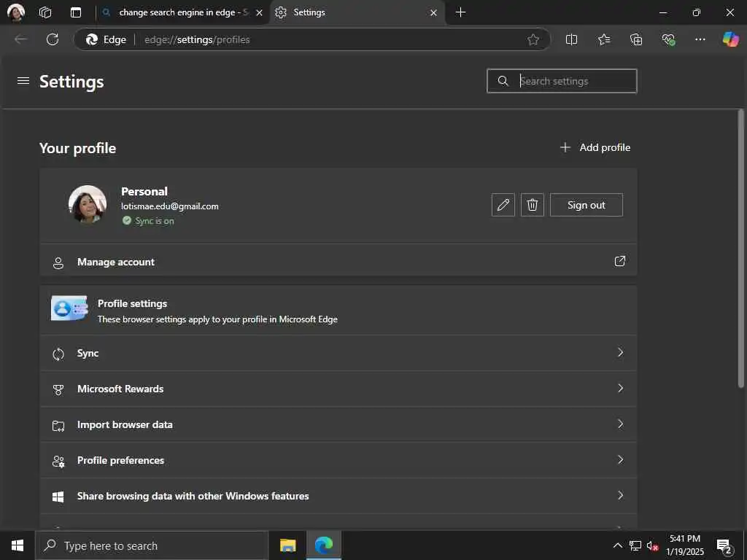Open the Collections icon
Viewport: 747px width, 560px height.
coord(636,39)
